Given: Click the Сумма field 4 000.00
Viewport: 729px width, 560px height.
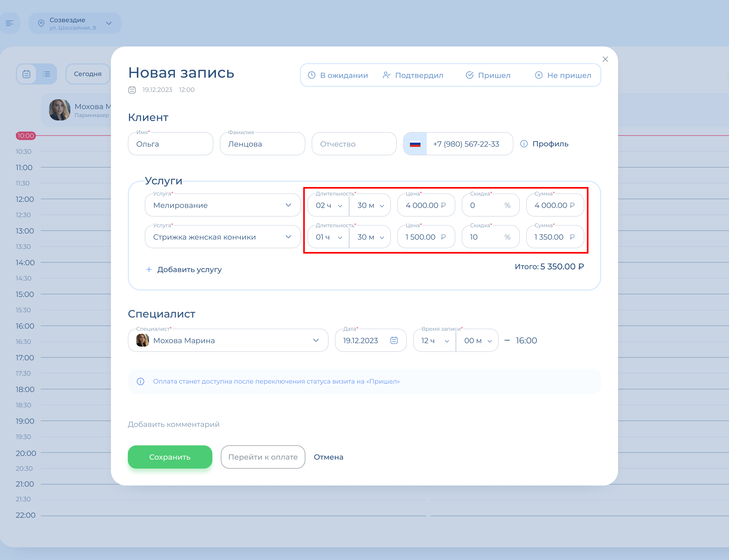Looking at the screenshot, I should pos(555,205).
